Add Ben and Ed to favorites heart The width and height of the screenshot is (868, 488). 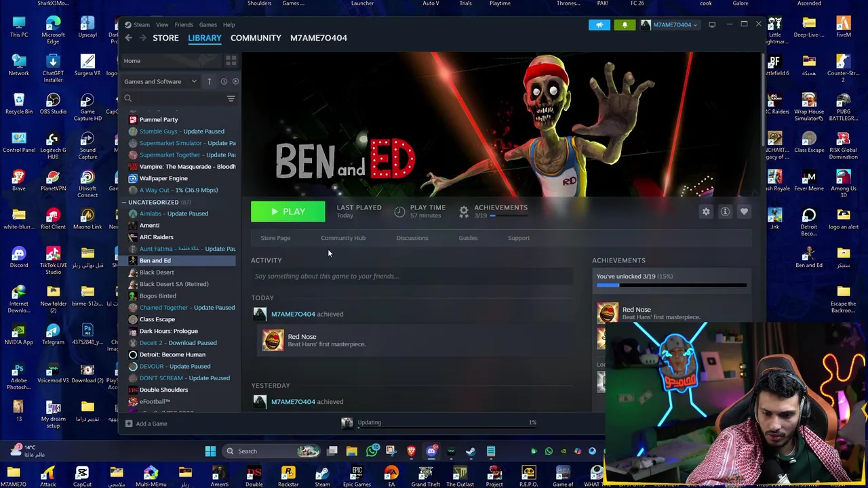[744, 211]
